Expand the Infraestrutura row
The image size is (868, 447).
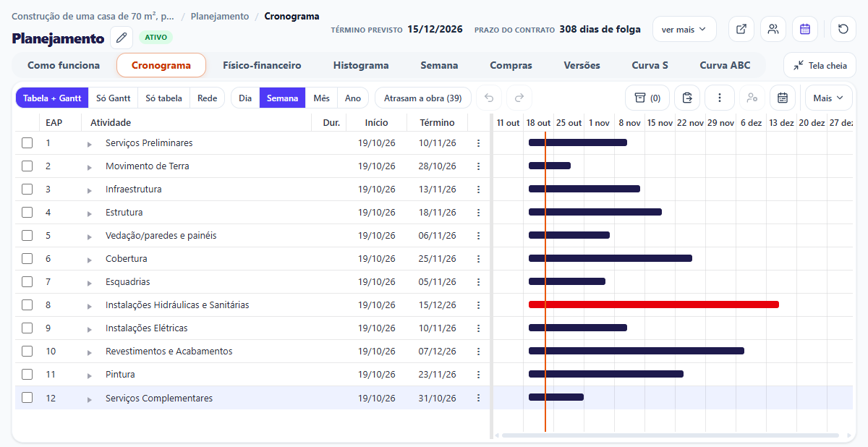90,190
